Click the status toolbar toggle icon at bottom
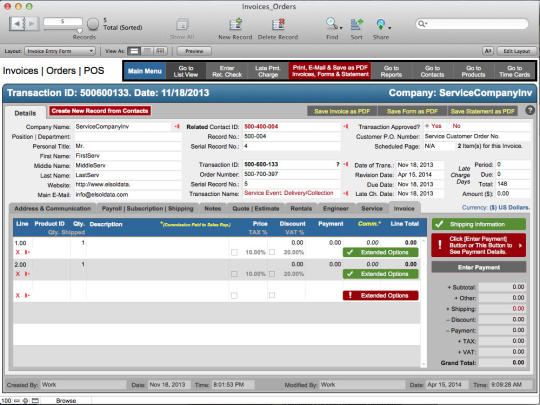The height and width of the screenshot is (405, 540). click(35, 401)
